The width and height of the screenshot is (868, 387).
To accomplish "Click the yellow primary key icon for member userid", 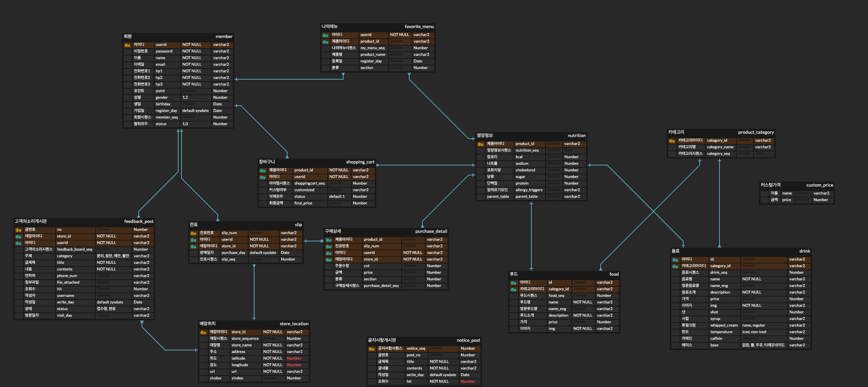I will coord(127,45).
